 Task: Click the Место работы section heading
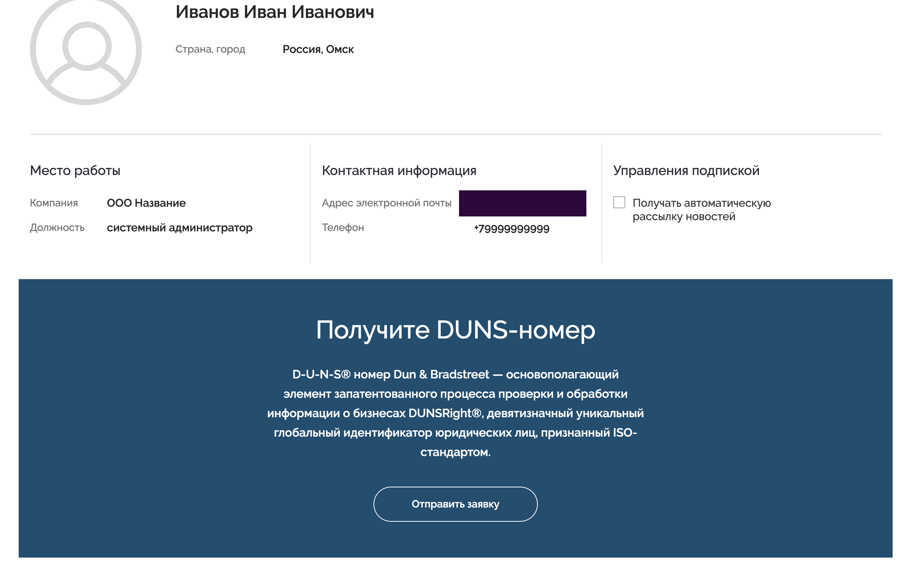75,171
